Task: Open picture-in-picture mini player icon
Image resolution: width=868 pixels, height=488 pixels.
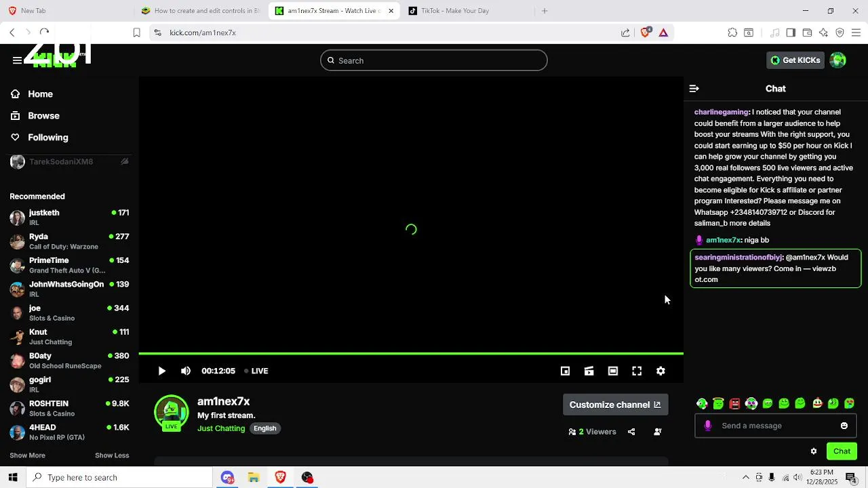Action: point(565,371)
